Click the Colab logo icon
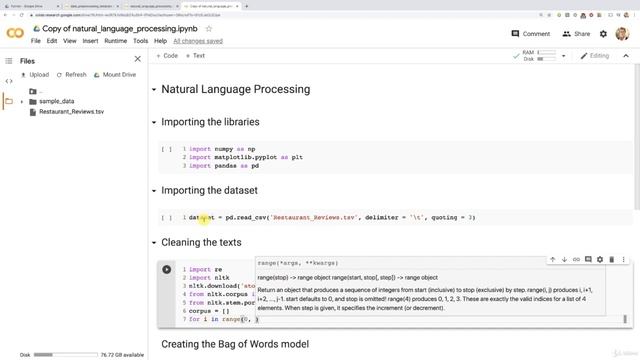Screen dimensions: 640x360 [15, 33]
